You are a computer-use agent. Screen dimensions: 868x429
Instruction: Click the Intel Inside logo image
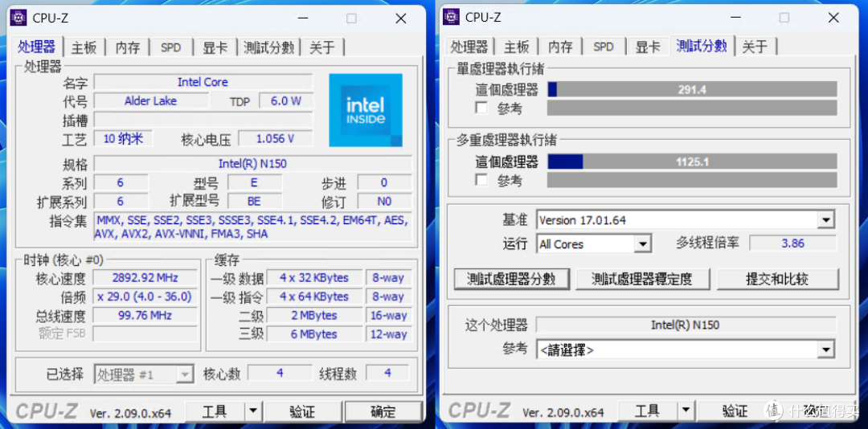[366, 110]
